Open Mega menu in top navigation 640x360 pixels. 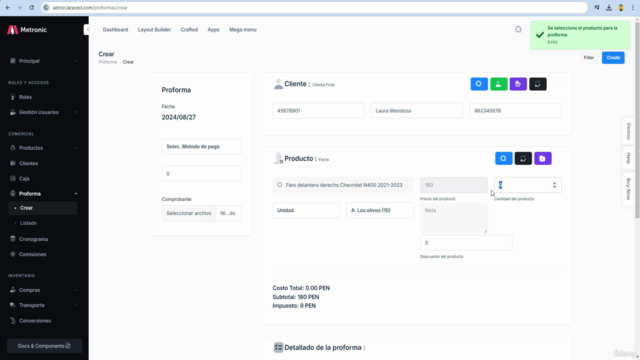[243, 29]
